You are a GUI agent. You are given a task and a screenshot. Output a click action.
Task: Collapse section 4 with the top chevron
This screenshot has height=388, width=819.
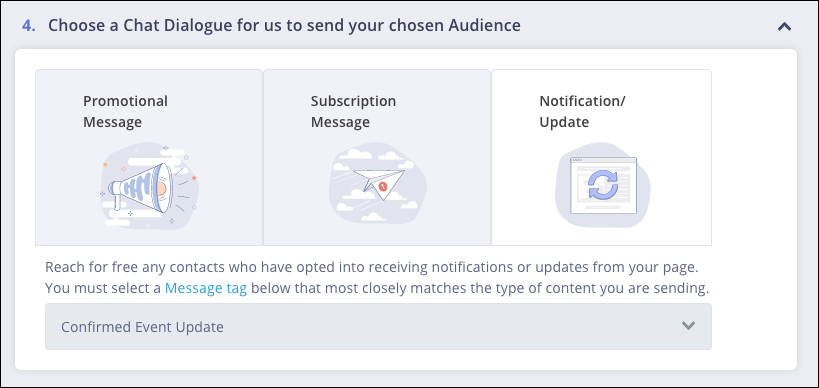click(x=784, y=26)
